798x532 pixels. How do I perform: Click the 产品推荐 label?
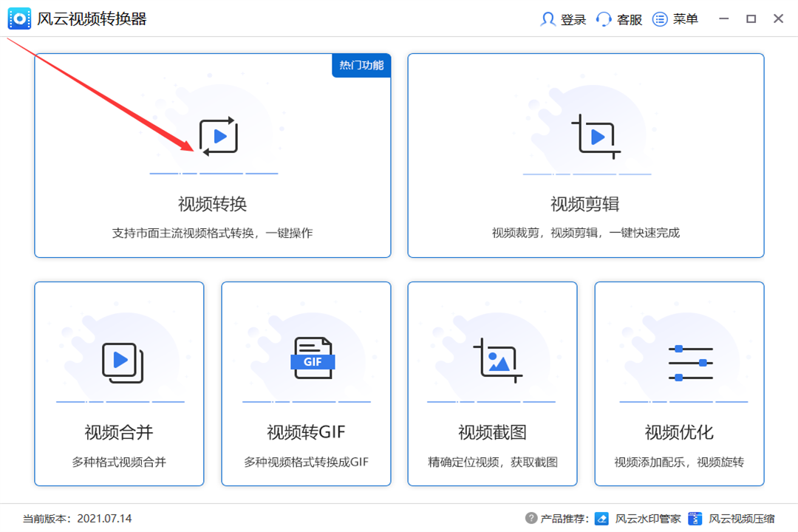564,518
